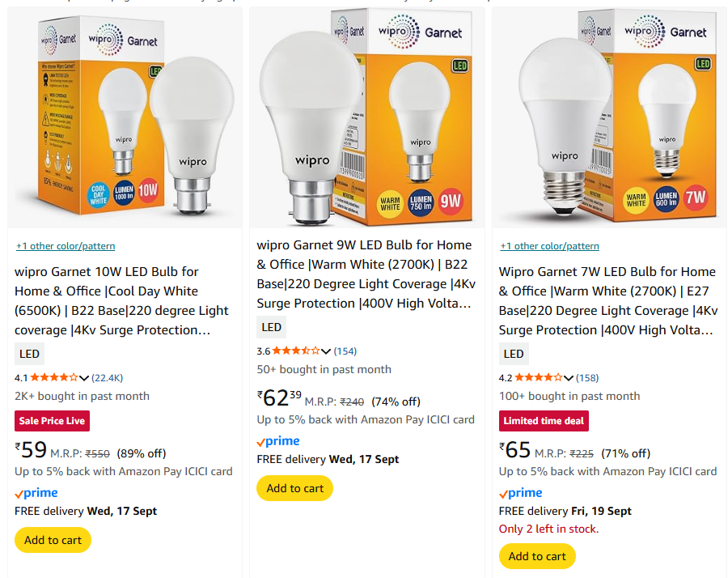Expand rating chevron for 7W bulb
Image resolution: width=728 pixels, height=578 pixels.
(x=569, y=378)
